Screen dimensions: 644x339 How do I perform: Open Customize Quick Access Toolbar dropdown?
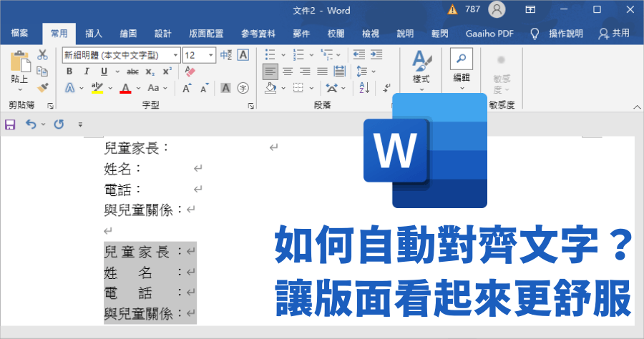80,124
